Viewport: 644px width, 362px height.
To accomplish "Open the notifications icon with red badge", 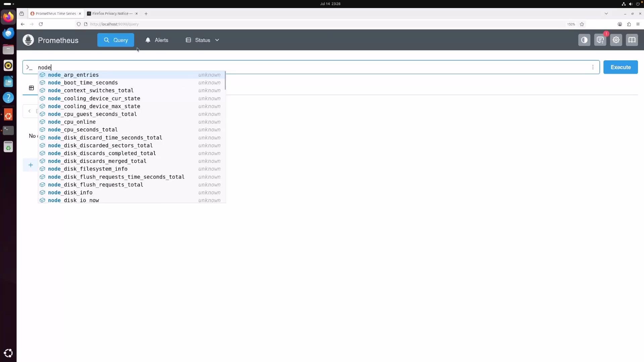I will click(600, 40).
